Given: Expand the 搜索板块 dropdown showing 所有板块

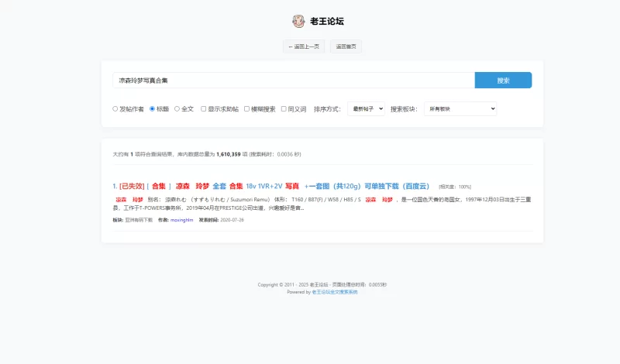Looking at the screenshot, I should pyautogui.click(x=460, y=109).
